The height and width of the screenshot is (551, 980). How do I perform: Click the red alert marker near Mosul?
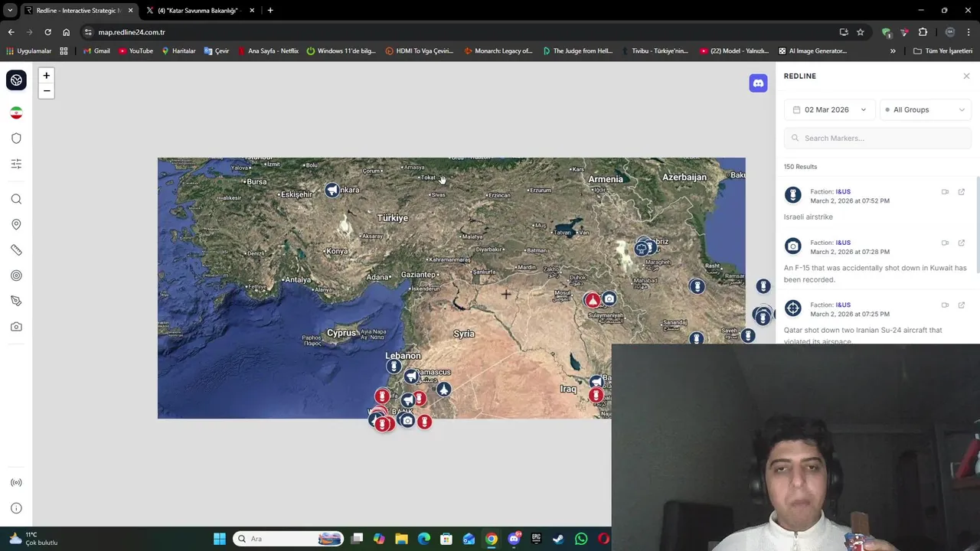(x=592, y=301)
